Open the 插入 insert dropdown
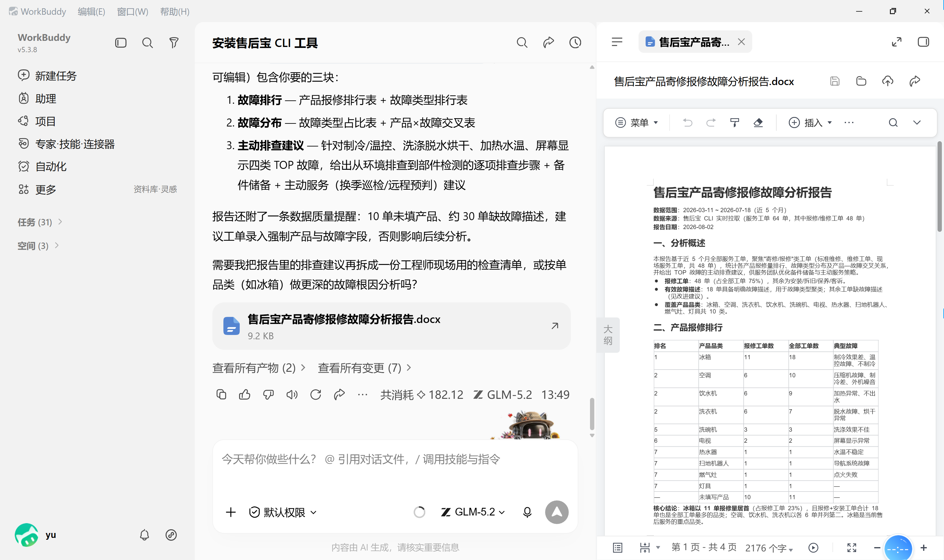The width and height of the screenshot is (944, 560). click(810, 122)
